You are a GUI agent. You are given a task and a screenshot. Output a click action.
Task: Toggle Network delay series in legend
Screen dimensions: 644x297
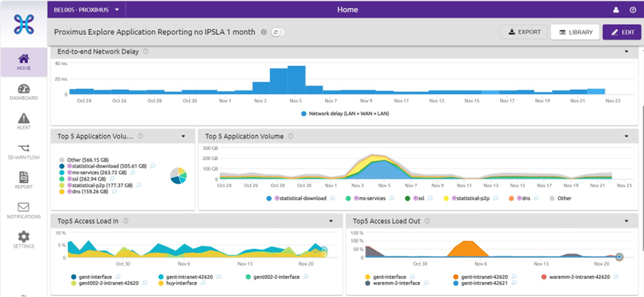345,113
